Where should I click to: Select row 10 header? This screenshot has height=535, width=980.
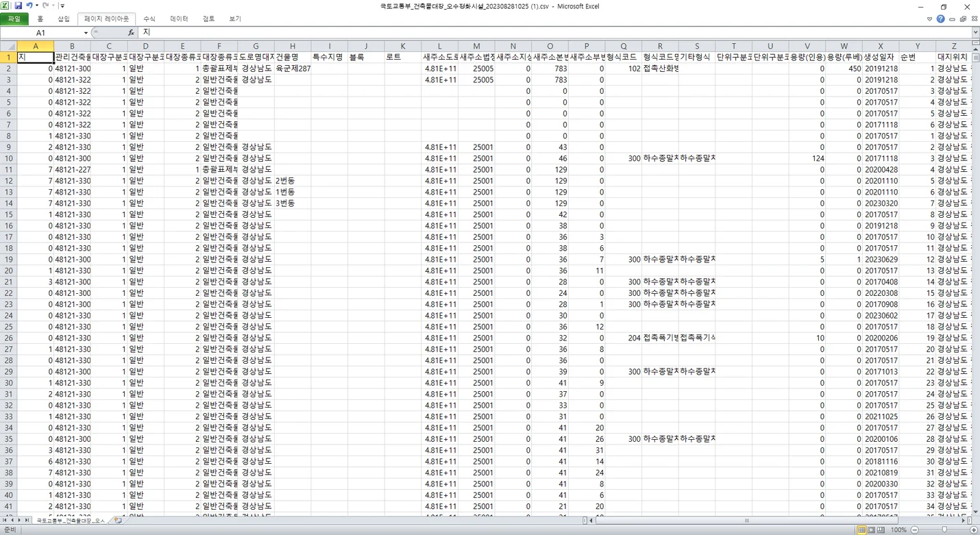click(8, 158)
